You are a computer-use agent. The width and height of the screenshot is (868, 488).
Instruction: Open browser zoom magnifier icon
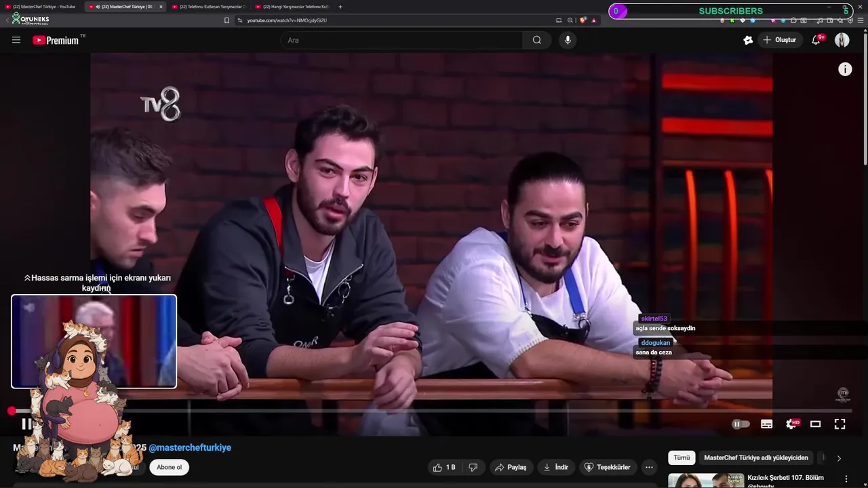pos(570,20)
